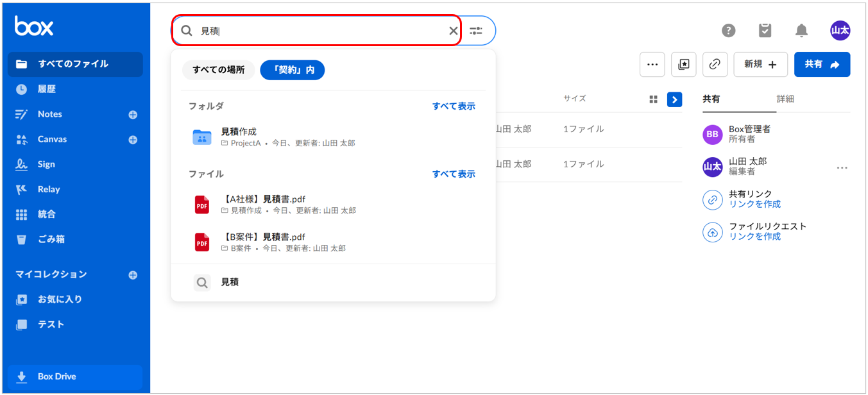This screenshot has width=868, height=395.
Task: Open ごみ箱 in the sidebar
Action: click(51, 239)
